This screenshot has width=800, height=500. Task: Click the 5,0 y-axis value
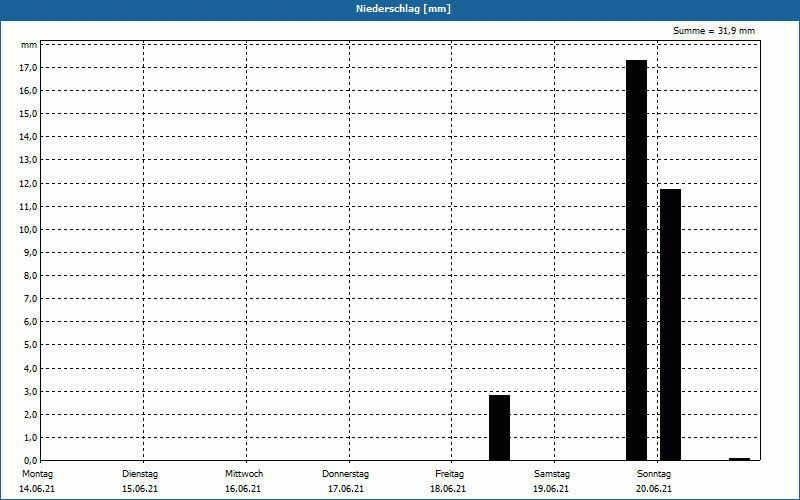31,344
